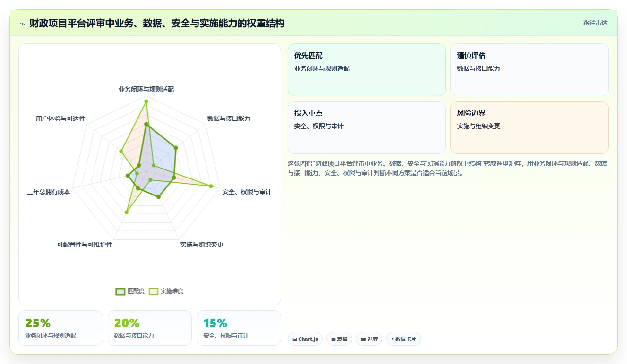Click 匹配度 data point on 实施与组织变更 axis
The image size is (627, 364).
[x=158, y=197]
